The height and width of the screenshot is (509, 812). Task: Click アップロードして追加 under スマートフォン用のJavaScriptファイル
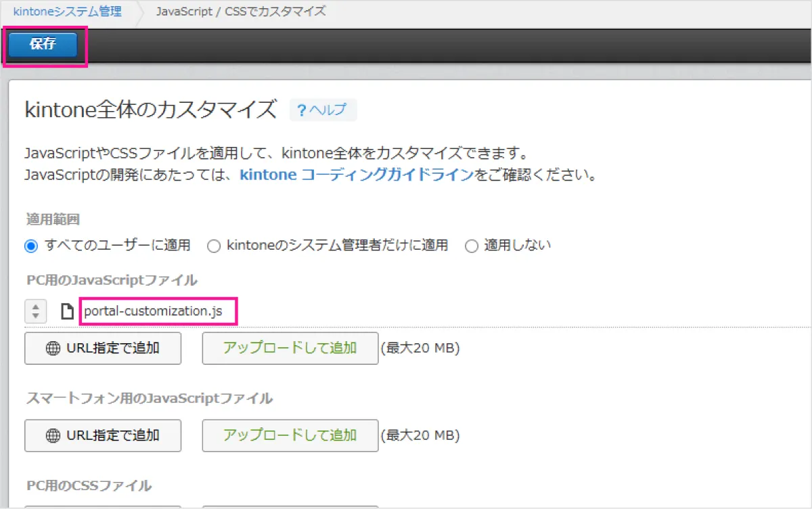[290, 435]
